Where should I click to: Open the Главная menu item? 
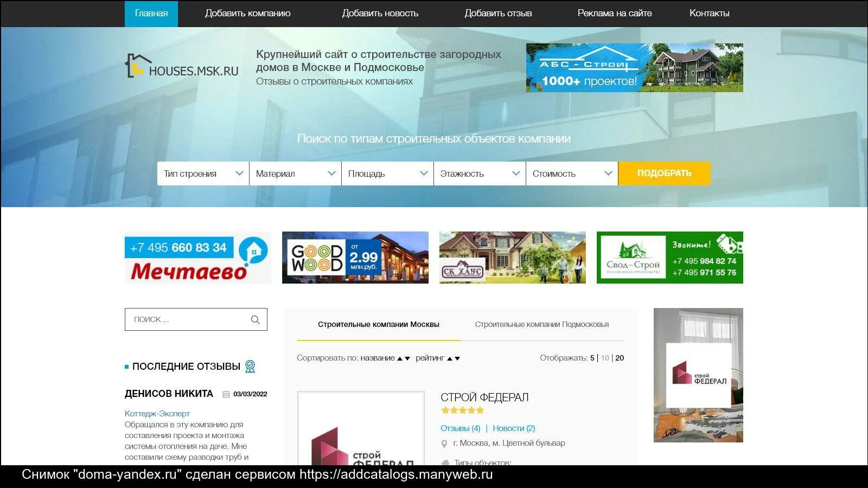tap(151, 13)
